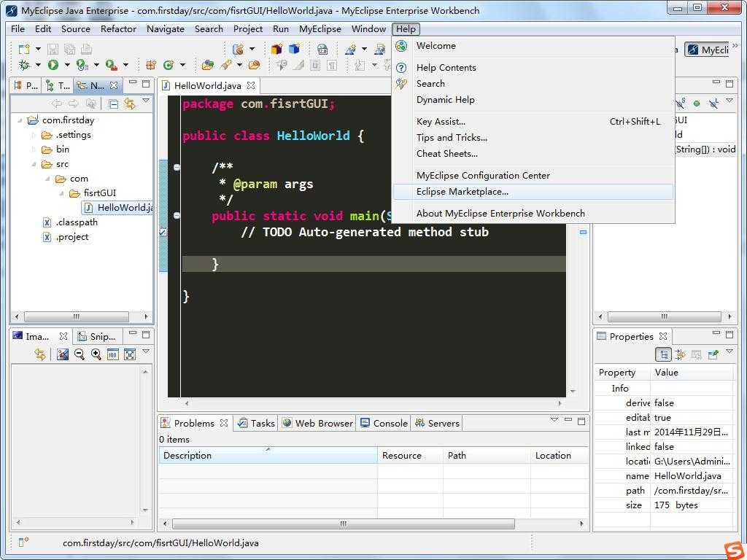Click the green Run button icon
Screen dimensions: 747x560
pos(53,65)
